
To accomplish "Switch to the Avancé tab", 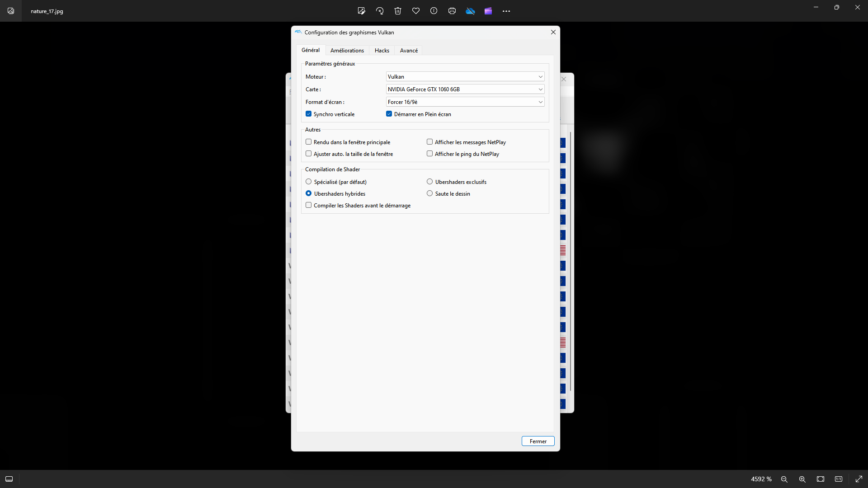I will click(x=409, y=51).
